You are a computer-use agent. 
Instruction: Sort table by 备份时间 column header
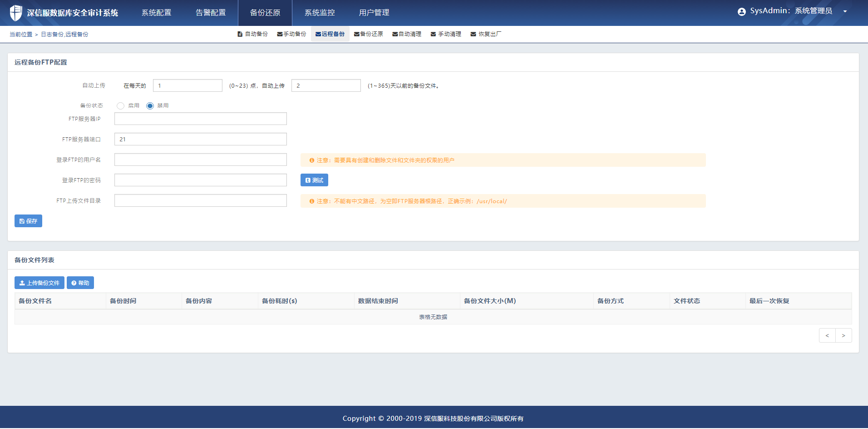click(x=123, y=301)
